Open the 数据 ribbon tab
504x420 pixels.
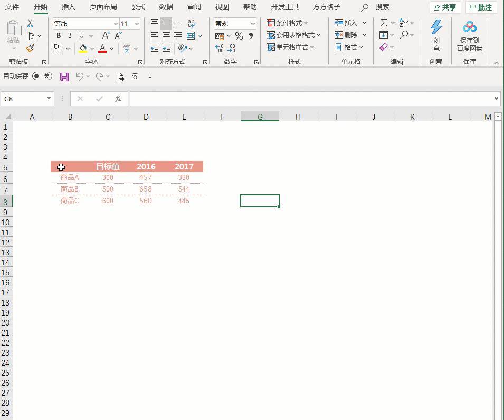point(166,7)
